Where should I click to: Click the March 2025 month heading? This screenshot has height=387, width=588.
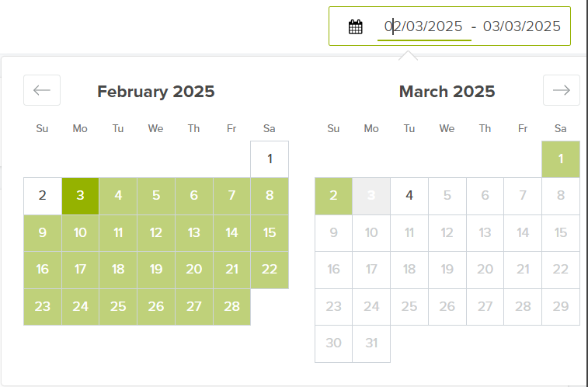tap(447, 92)
